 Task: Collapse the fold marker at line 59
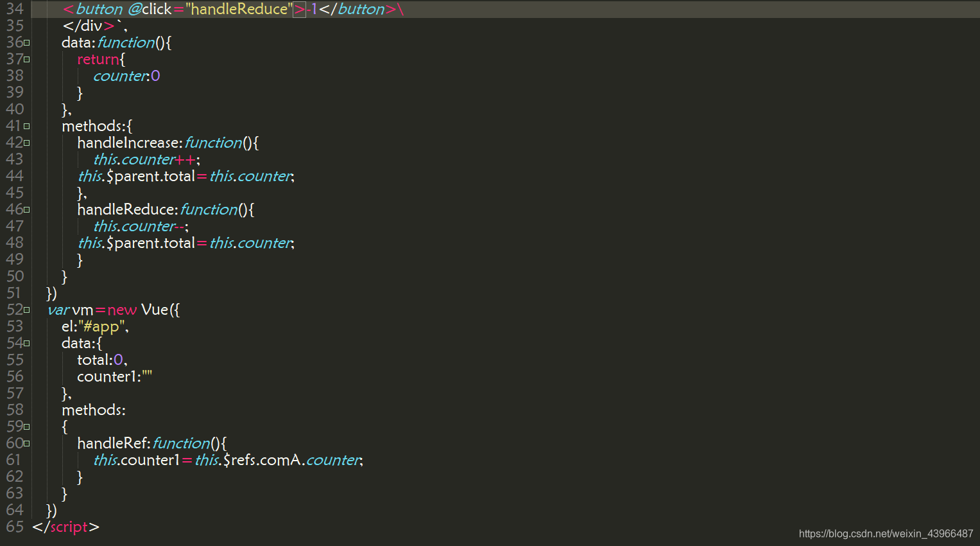pyautogui.click(x=27, y=427)
